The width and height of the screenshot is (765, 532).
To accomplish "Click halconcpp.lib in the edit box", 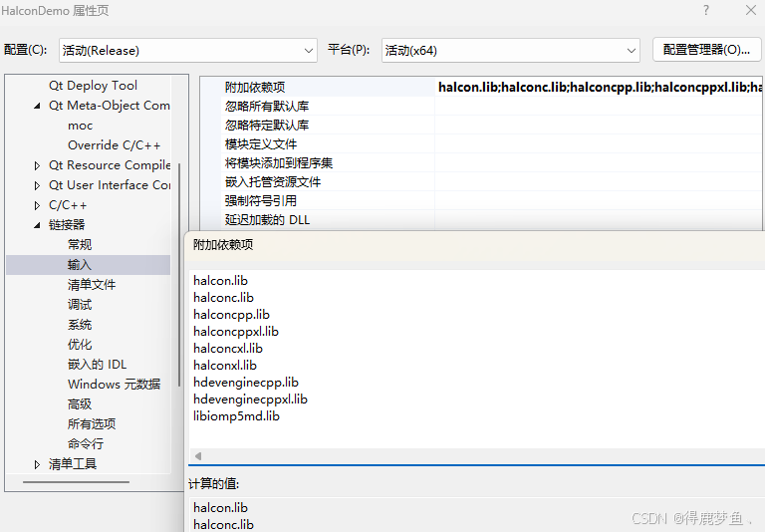I will (x=231, y=315).
